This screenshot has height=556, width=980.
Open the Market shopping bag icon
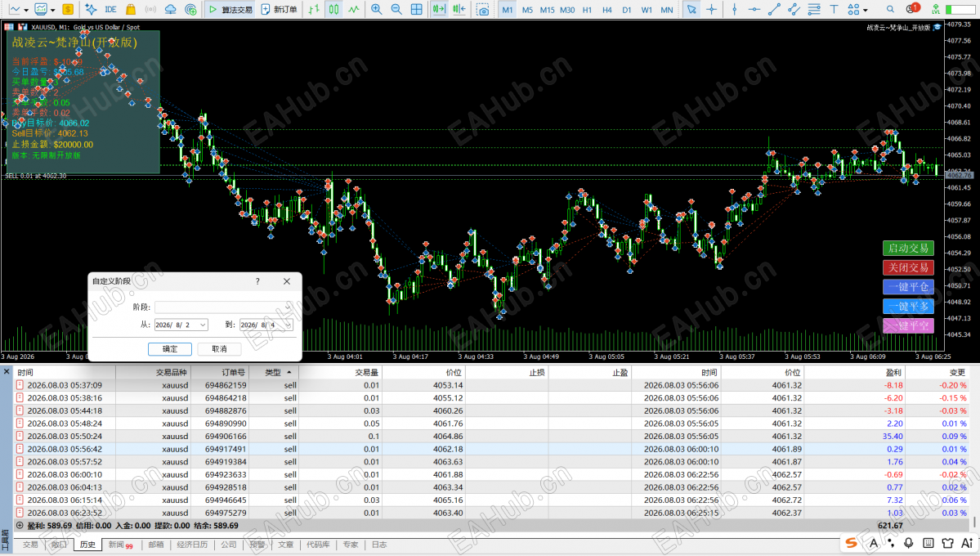coord(131,9)
